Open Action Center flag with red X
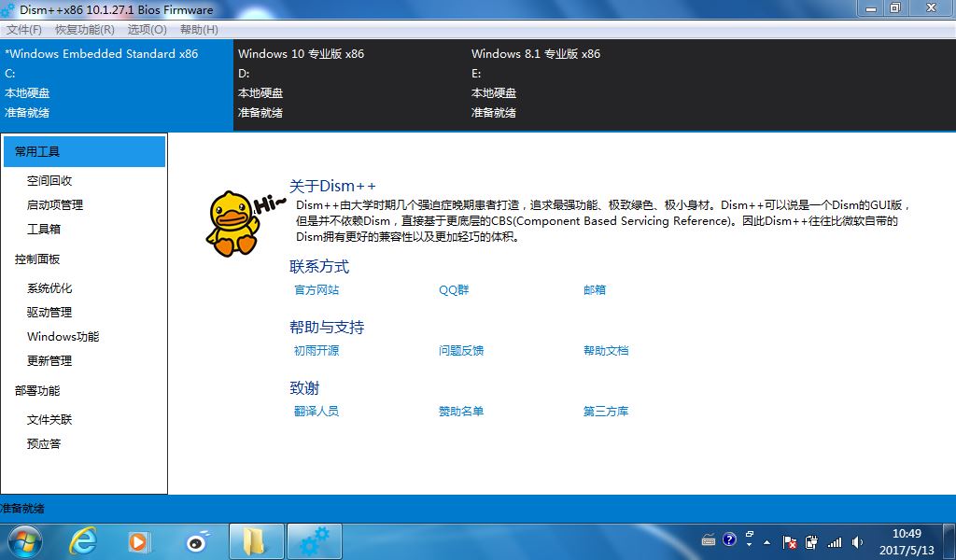The width and height of the screenshot is (956, 560). click(789, 541)
